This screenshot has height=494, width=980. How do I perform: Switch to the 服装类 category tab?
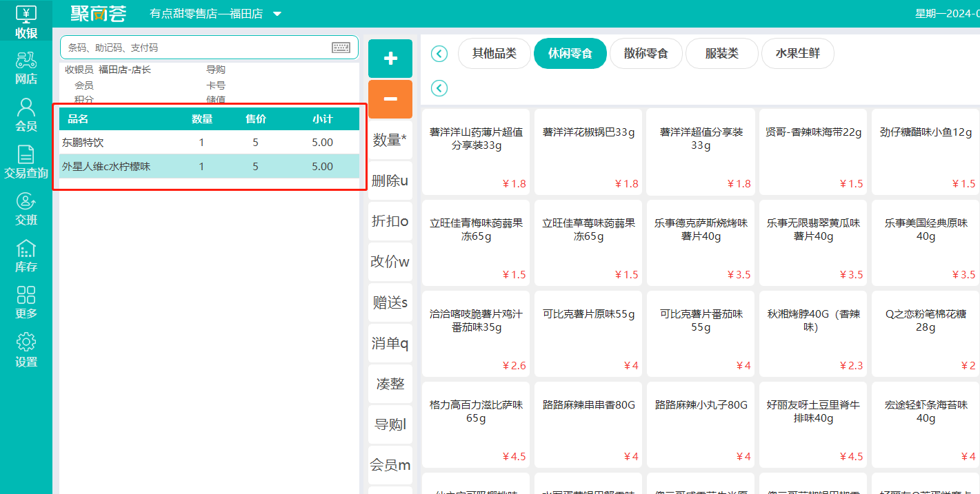[x=722, y=54]
